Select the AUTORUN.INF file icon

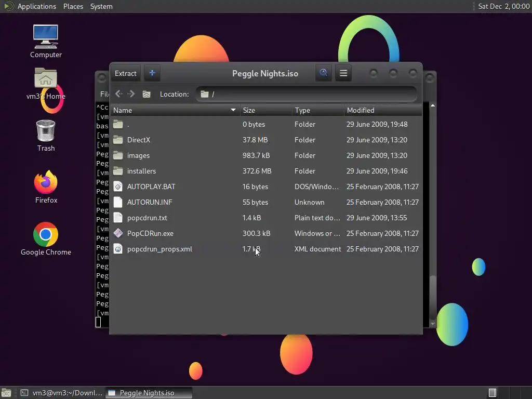point(118,202)
